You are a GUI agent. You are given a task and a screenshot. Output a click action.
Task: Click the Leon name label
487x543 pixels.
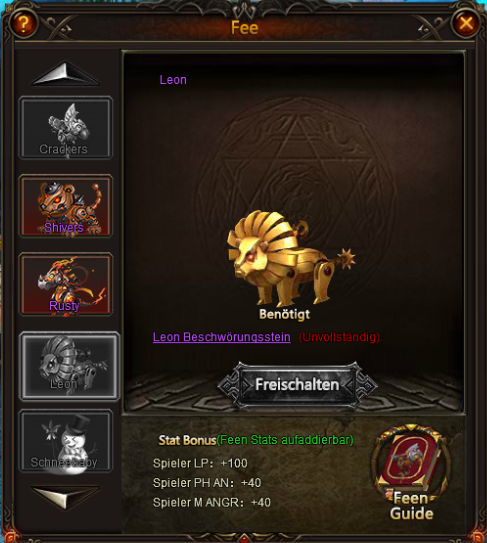[173, 80]
